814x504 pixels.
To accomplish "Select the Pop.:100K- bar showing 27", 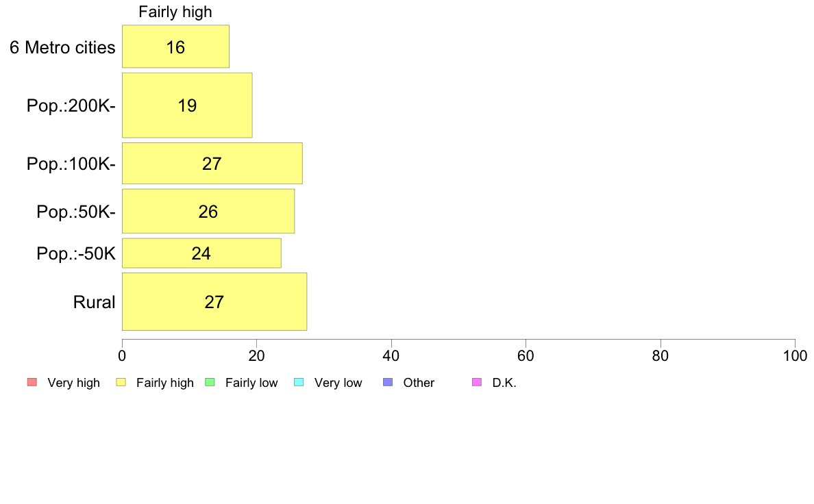I will coord(212,164).
